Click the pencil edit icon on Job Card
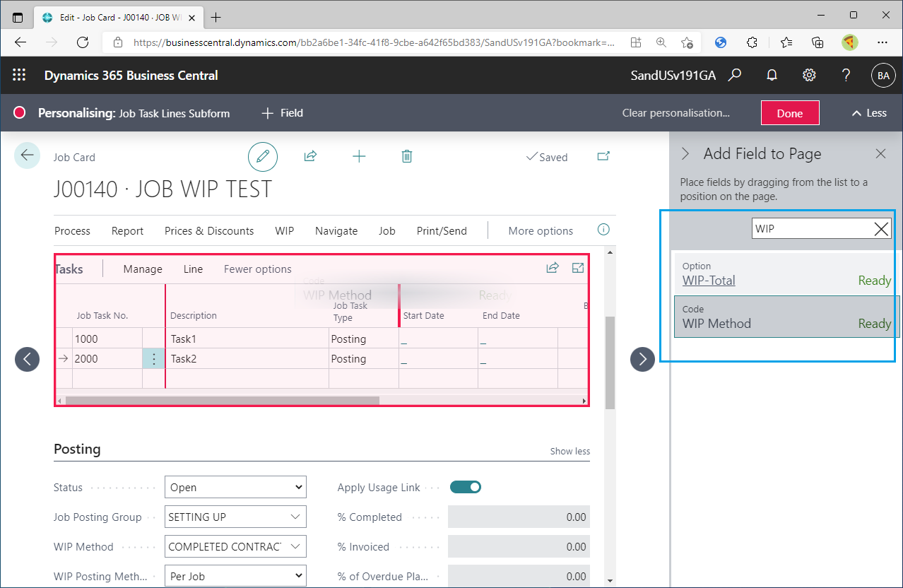The image size is (903, 588). [x=263, y=157]
